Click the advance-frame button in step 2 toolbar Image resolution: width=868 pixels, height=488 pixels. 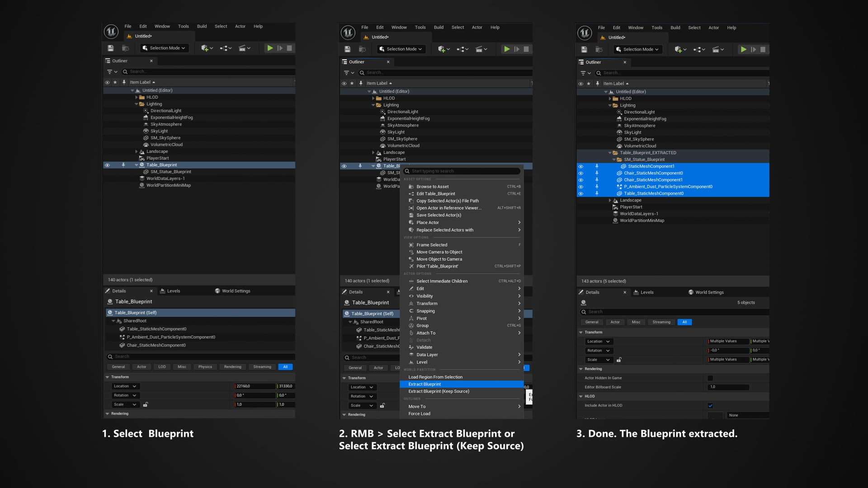517,49
